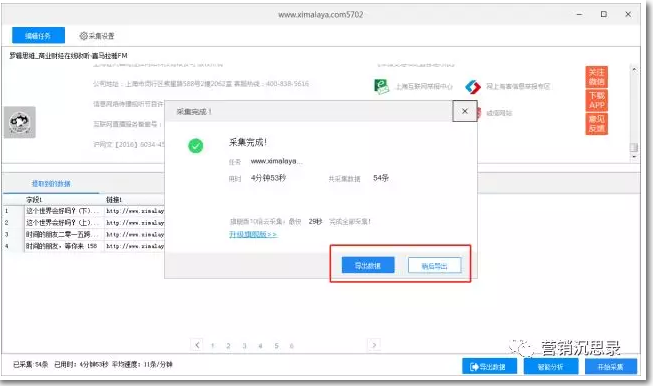Screen dimensions: 653x386
Task: Open 采集设置 gear settings
Action: pyautogui.click(x=97, y=36)
